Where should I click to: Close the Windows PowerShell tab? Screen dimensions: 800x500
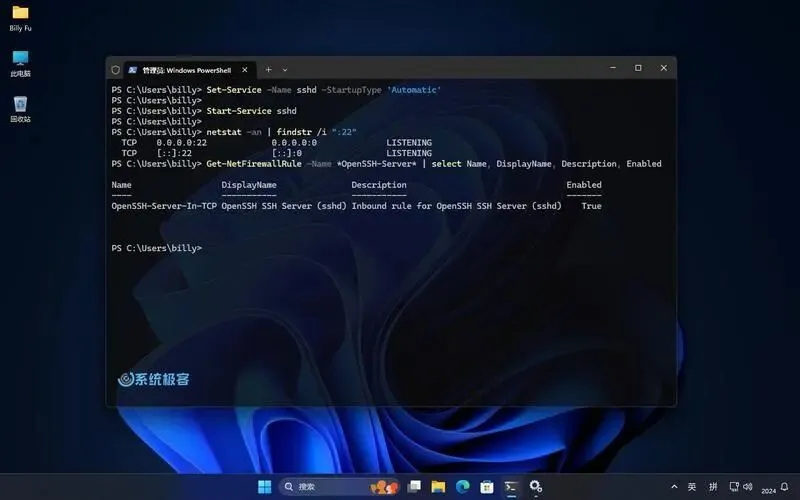tap(245, 70)
